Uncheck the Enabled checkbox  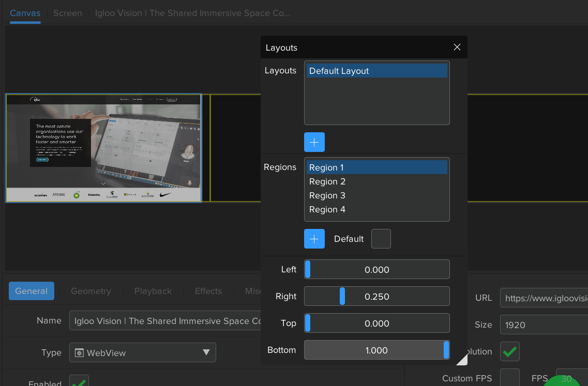(x=79, y=382)
